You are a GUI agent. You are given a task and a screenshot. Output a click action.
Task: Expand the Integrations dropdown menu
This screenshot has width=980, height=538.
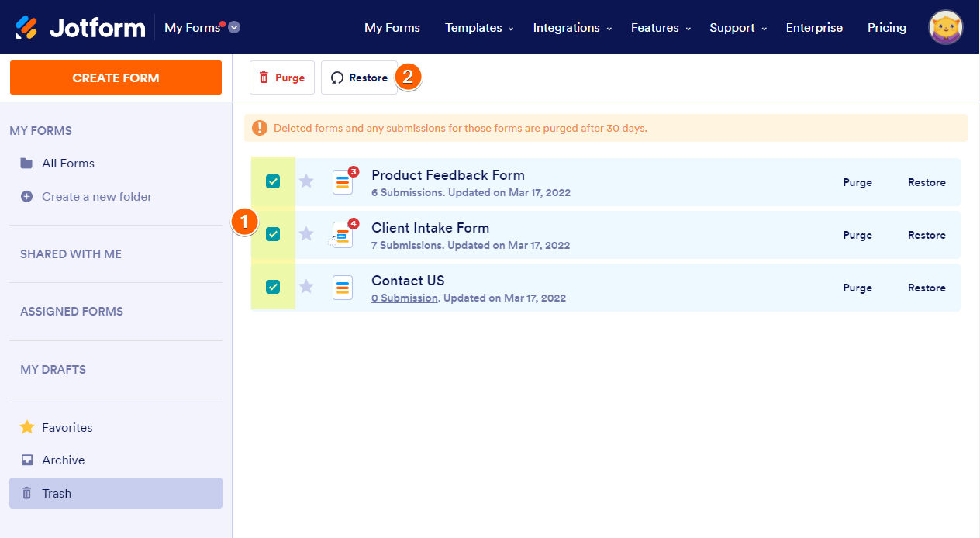click(x=572, y=28)
